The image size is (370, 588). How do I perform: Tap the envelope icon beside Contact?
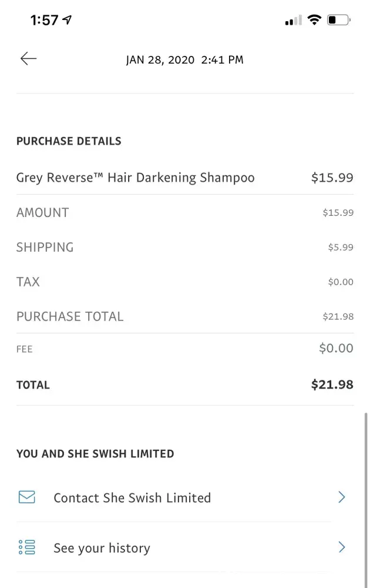point(27,497)
